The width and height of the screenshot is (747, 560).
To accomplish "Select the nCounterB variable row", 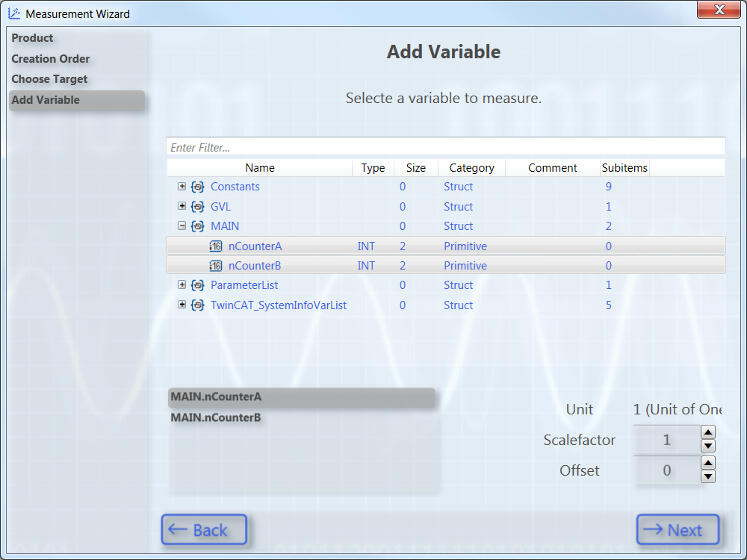I will [x=446, y=265].
